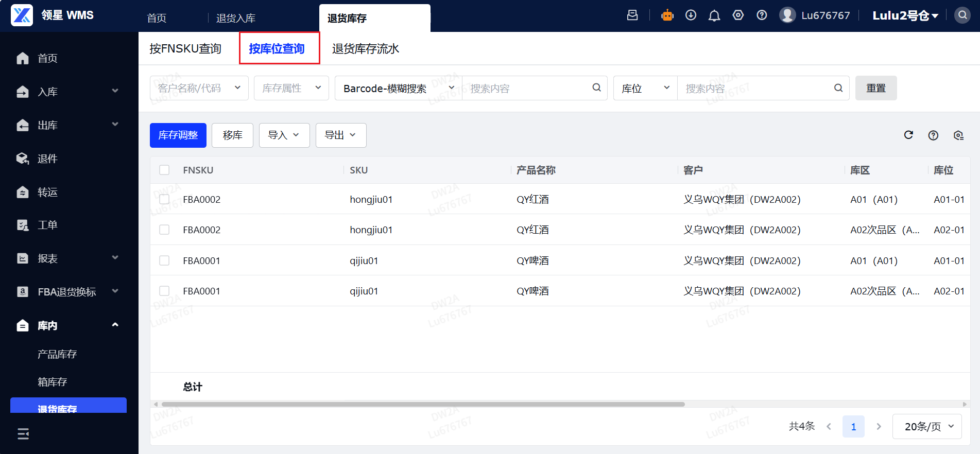Screen dimensions: 980x454
Task: Click the 重置 reset button
Action: tap(876, 88)
